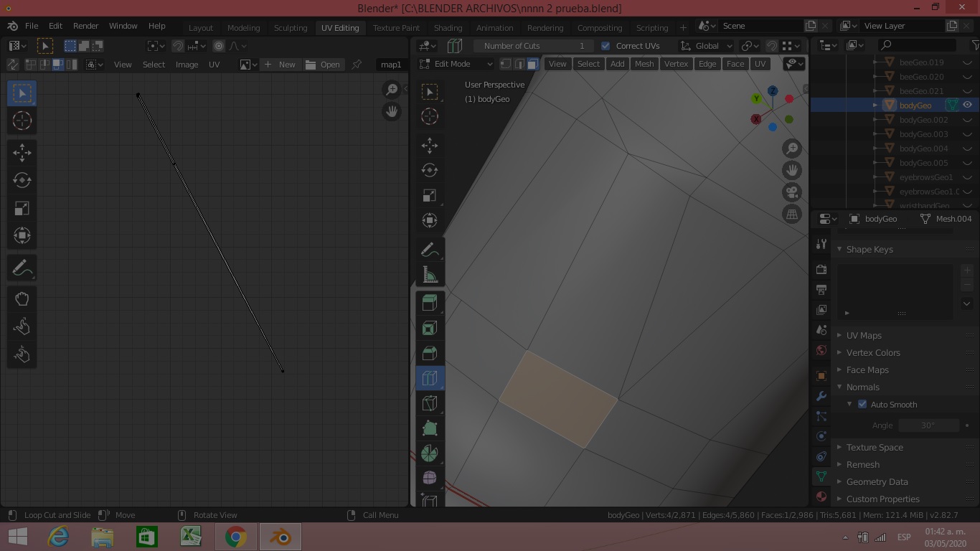Expand the UV Maps panel
Image resolution: width=980 pixels, height=551 pixels.
[x=904, y=336]
